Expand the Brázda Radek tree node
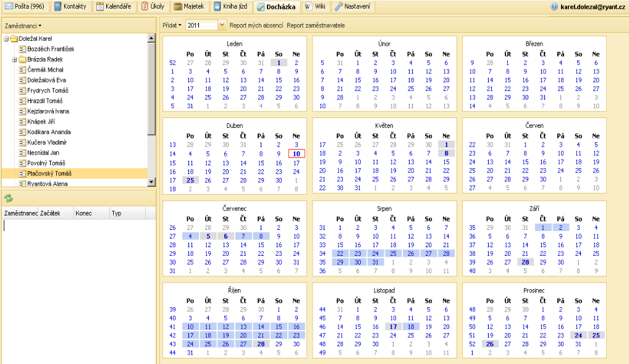 14,60
